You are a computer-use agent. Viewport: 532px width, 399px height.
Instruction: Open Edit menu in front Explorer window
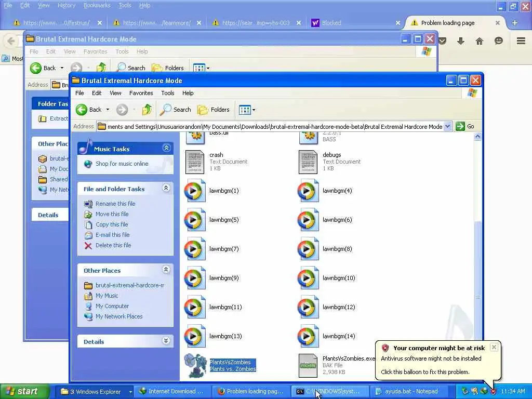pyautogui.click(x=97, y=93)
